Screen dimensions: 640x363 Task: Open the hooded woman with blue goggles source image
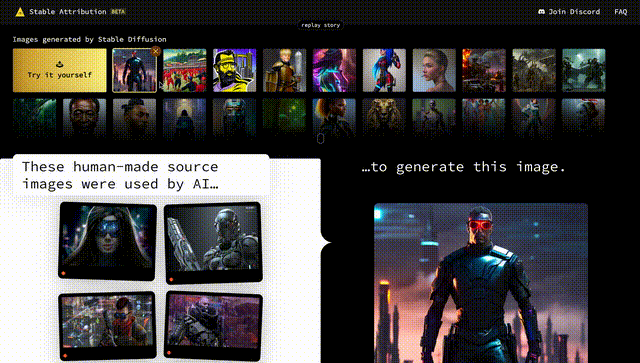107,241
